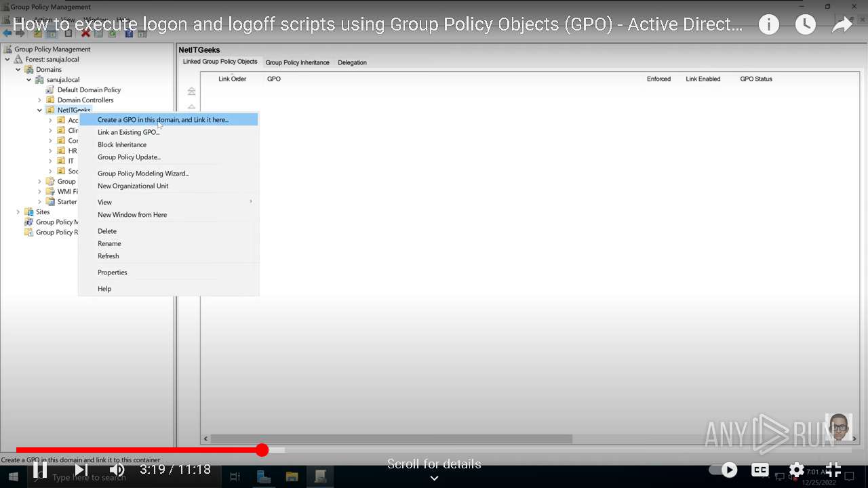Collapse the Domains tree node

pos(18,70)
